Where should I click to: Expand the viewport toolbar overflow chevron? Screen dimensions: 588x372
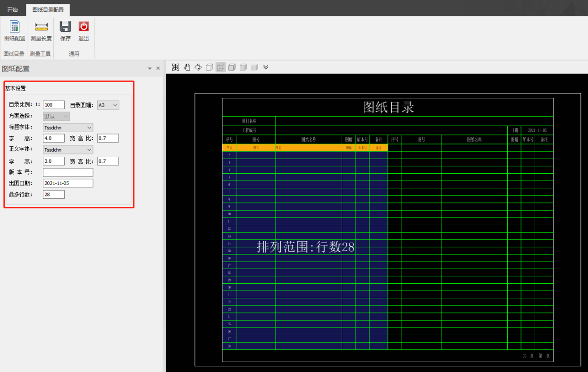click(x=266, y=68)
